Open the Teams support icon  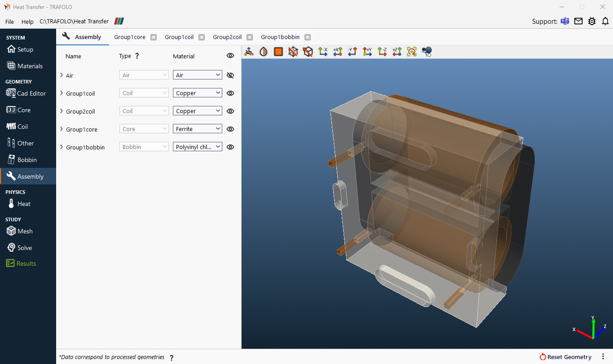point(565,21)
